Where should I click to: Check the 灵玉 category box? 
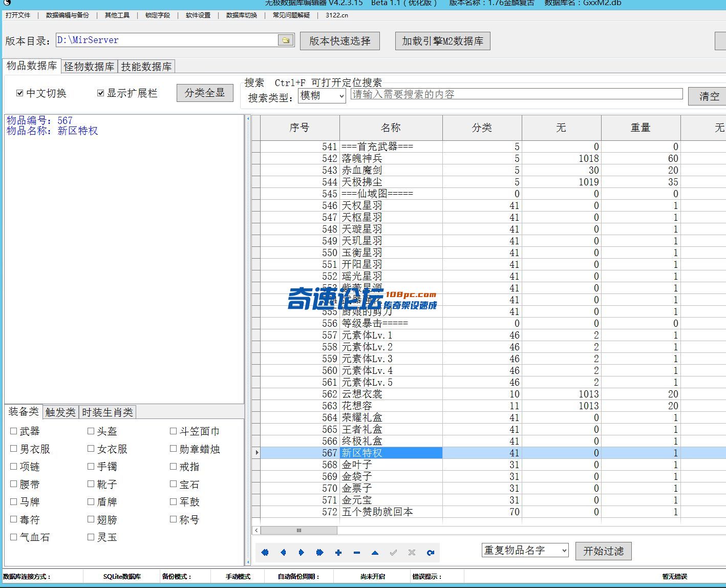click(x=91, y=537)
